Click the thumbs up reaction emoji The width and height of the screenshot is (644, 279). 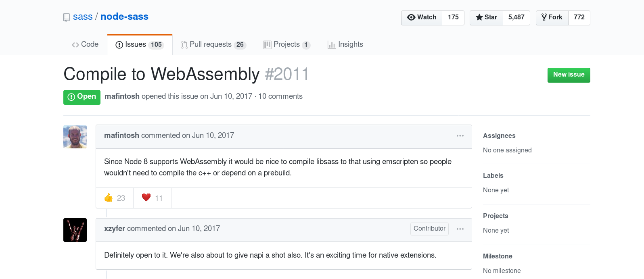tap(109, 198)
